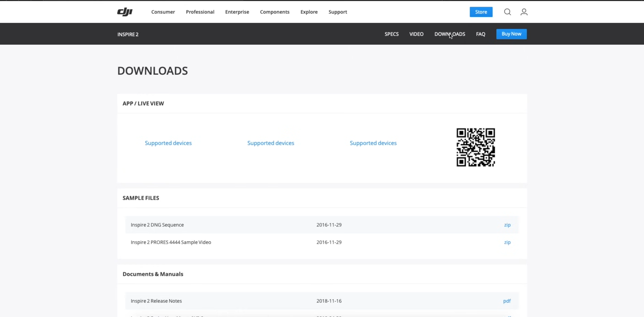Open the Professional menu
This screenshot has width=644, height=317.
(x=200, y=12)
